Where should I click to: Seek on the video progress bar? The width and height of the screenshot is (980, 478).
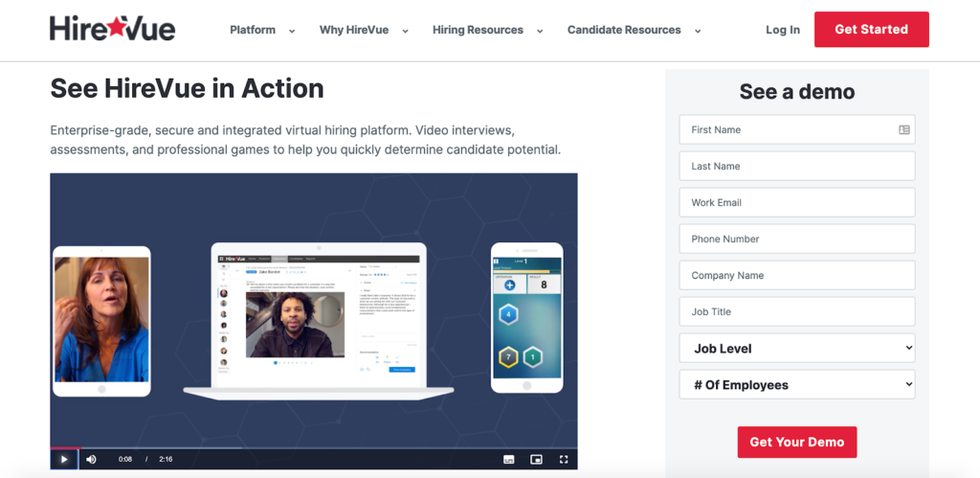click(x=314, y=447)
